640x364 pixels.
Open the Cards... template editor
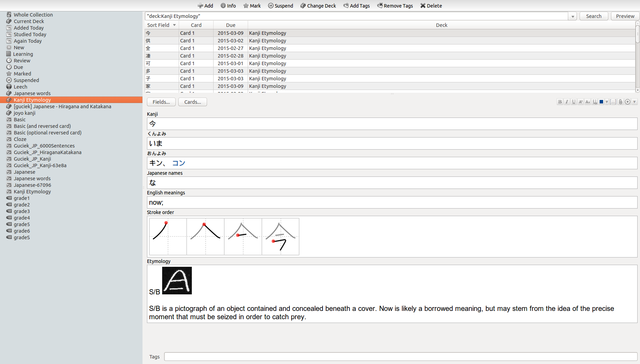(x=193, y=102)
